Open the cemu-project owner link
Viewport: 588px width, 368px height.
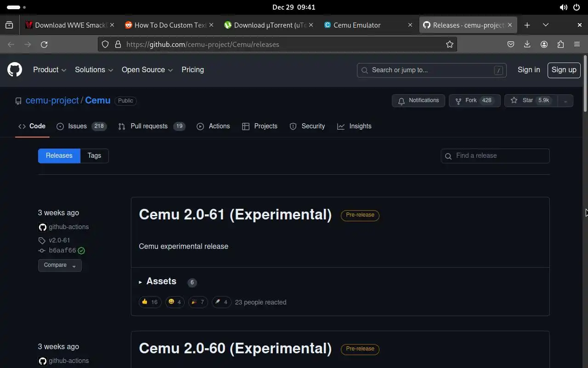click(x=52, y=100)
